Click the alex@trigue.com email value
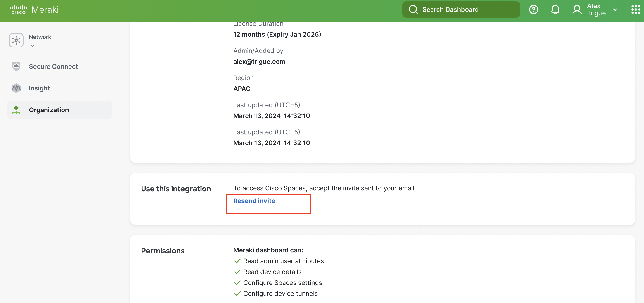This screenshot has height=303, width=644. click(x=259, y=62)
